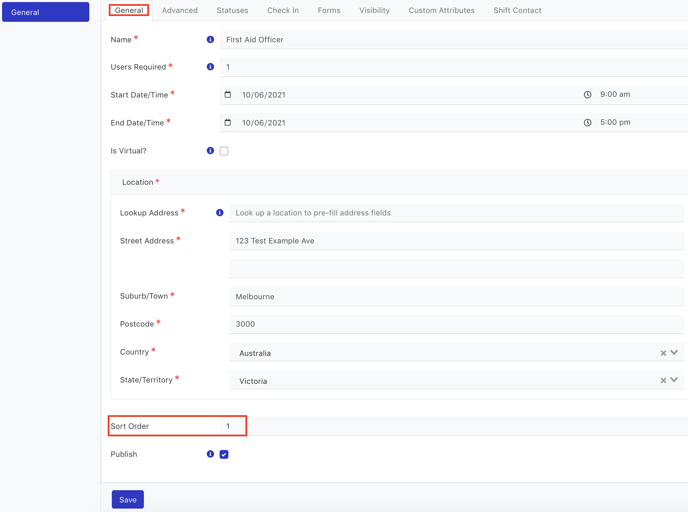Click the Sort Order input field
This screenshot has width=688, height=512.
pyautogui.click(x=453, y=426)
